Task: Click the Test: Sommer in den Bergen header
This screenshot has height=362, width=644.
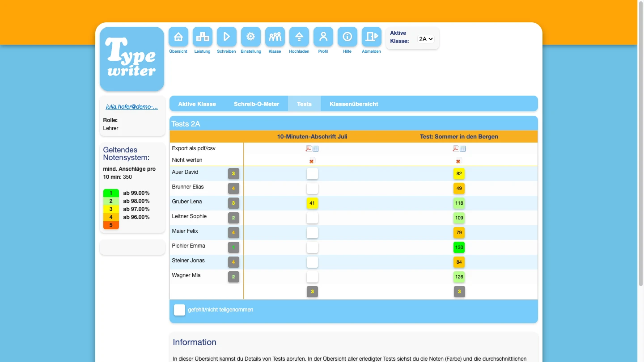Action: [459, 137]
